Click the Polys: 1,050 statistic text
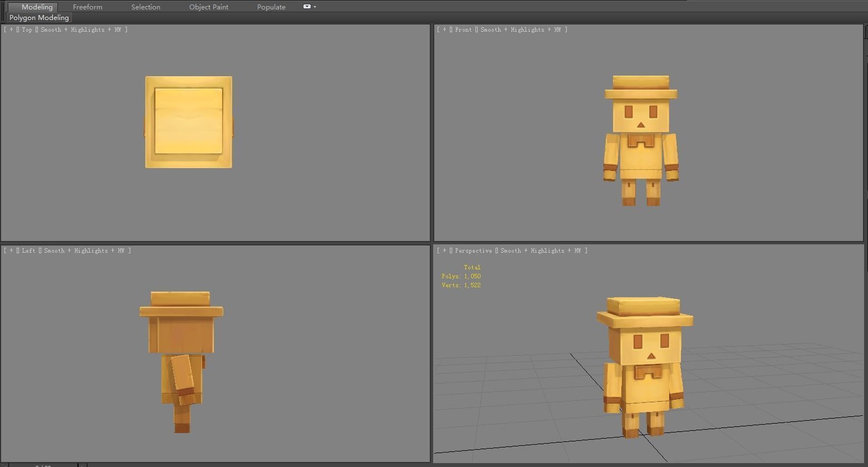Viewport: 868px width, 467px height. point(461,276)
